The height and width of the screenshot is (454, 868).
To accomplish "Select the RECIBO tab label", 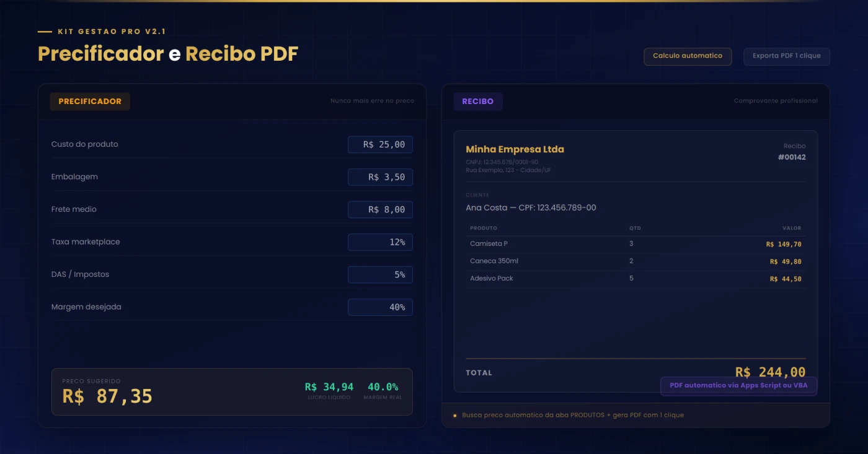I will click(x=477, y=102).
